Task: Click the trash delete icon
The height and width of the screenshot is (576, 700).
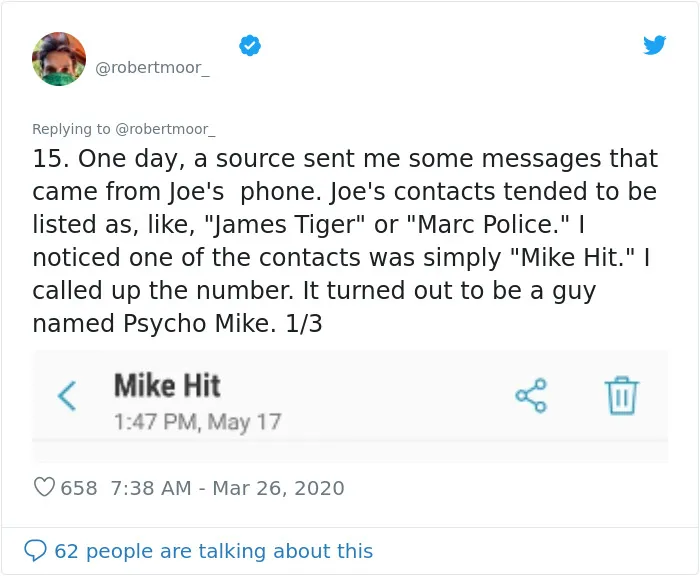Action: coord(622,396)
